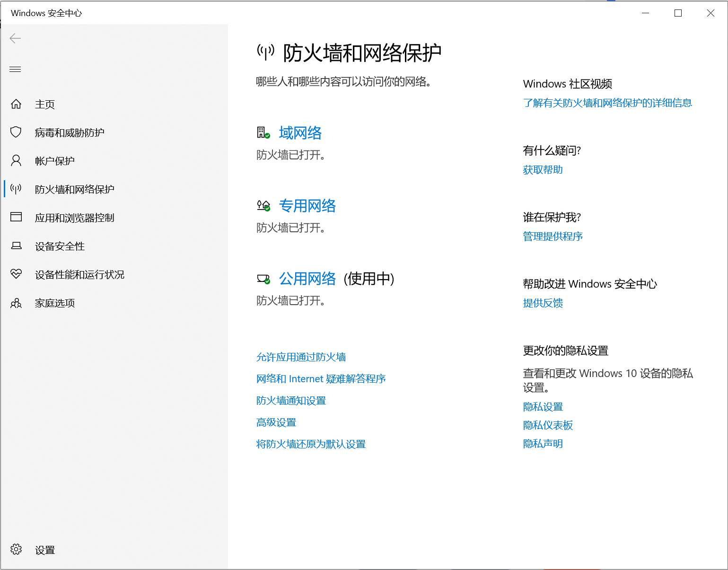Expand the navigation with the hamburger menu
The image size is (728, 570).
pos(15,69)
